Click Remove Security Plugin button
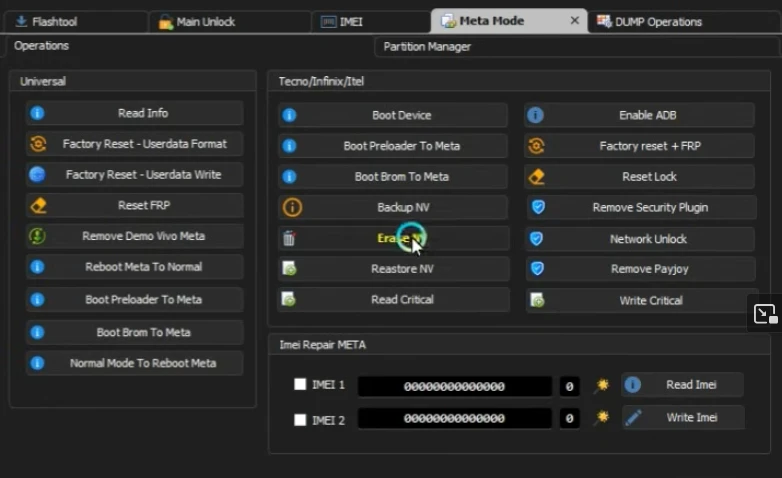The image size is (782, 478). (x=641, y=208)
